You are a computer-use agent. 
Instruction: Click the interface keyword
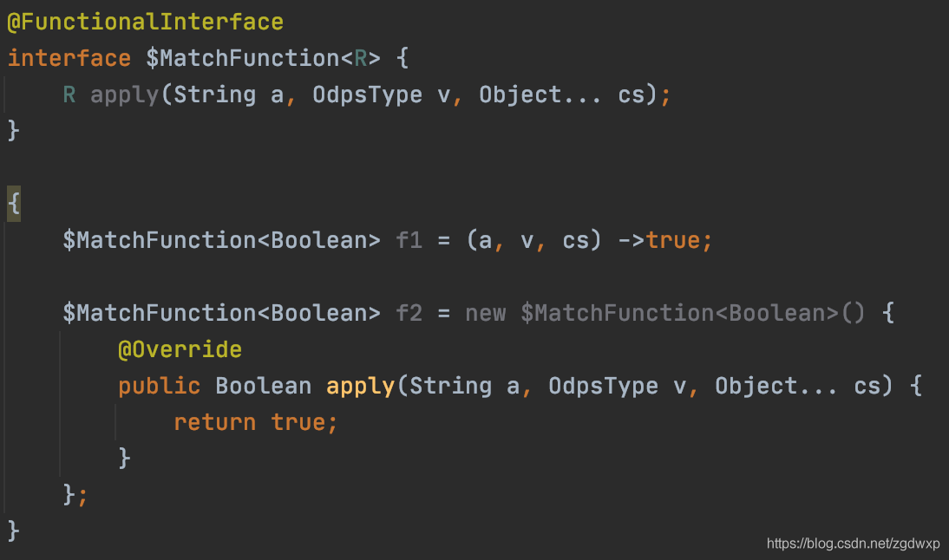[x=69, y=58]
